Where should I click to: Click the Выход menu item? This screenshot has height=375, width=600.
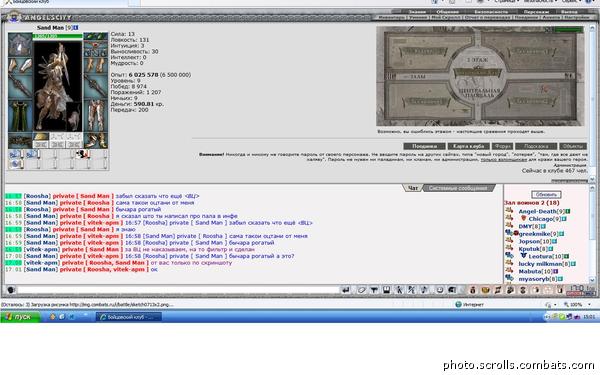(x=569, y=12)
